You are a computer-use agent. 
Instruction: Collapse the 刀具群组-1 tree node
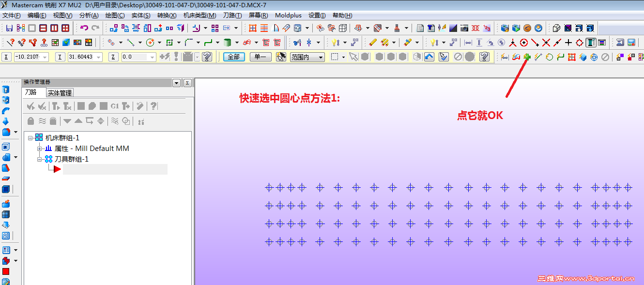click(40, 159)
